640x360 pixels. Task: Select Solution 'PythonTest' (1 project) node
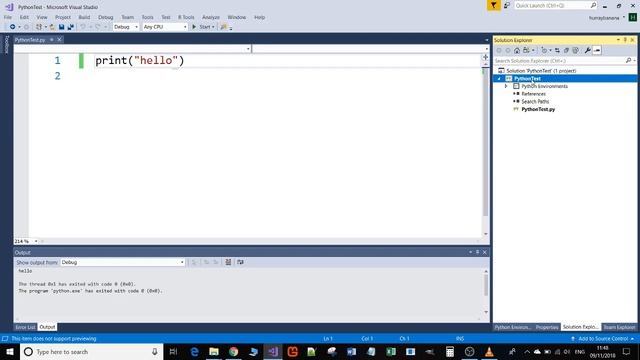pos(541,71)
